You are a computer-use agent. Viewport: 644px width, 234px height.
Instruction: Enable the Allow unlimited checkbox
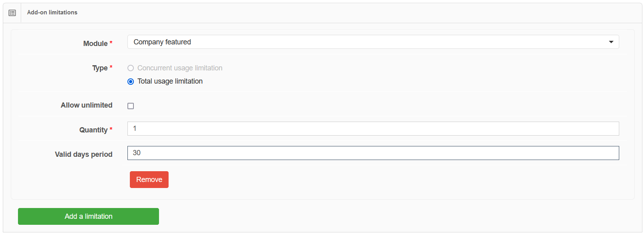[131, 106]
